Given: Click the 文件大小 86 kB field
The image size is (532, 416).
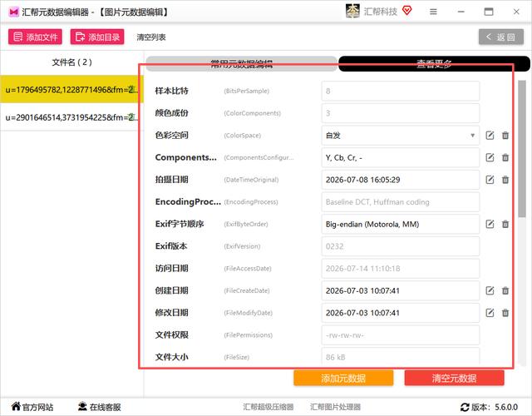Looking at the screenshot, I should pos(401,357).
